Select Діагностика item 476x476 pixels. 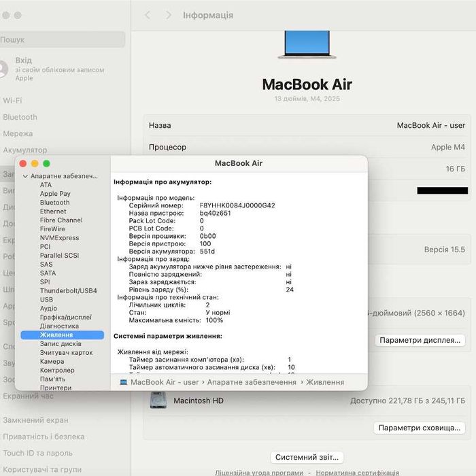pos(59,326)
